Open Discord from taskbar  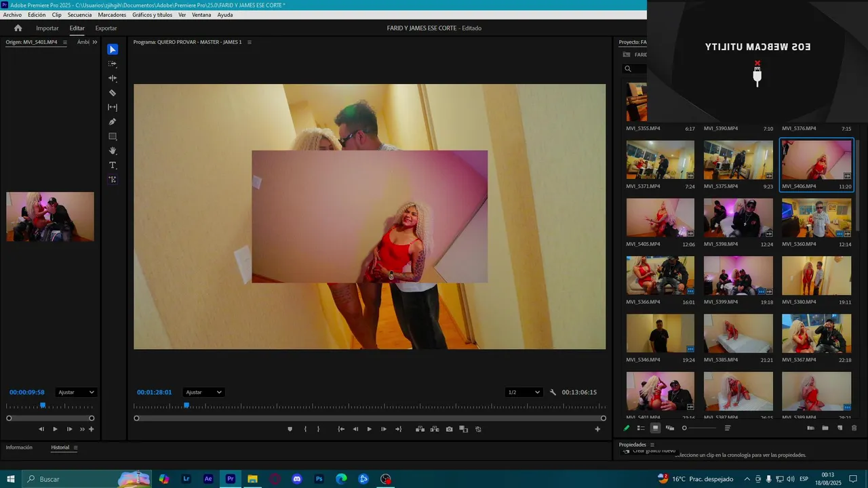(x=297, y=479)
